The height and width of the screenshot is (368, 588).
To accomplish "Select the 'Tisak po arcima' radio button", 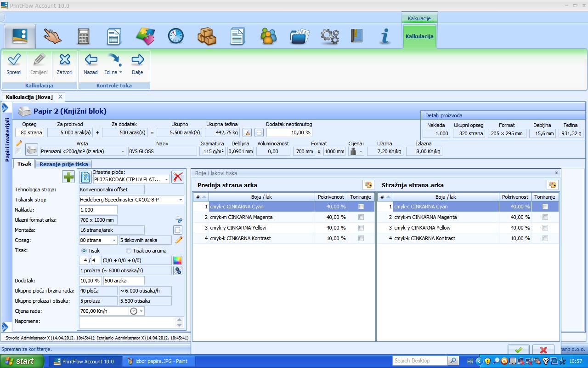I will (129, 251).
